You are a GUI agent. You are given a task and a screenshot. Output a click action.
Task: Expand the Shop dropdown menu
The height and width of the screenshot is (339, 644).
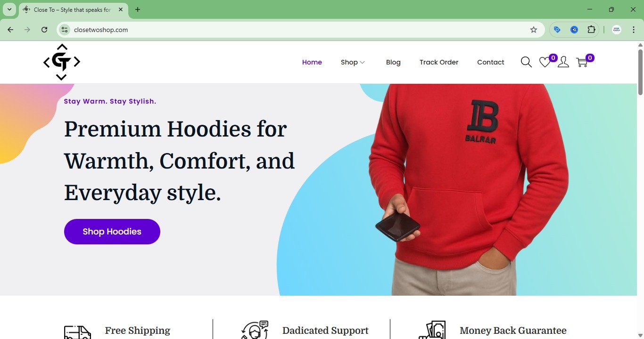[353, 62]
